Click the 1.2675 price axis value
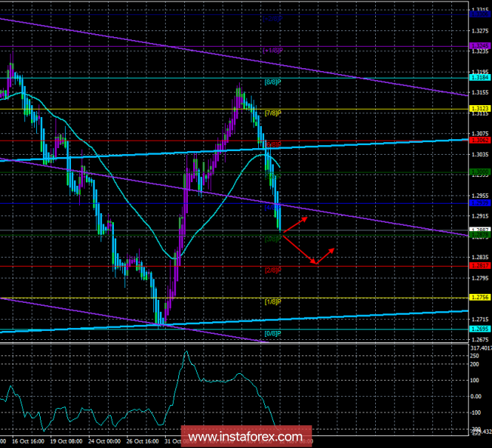 point(480,339)
